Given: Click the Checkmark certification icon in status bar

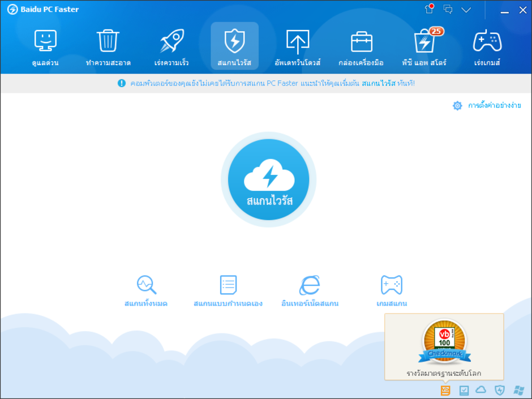Looking at the screenshot, I should [464, 391].
